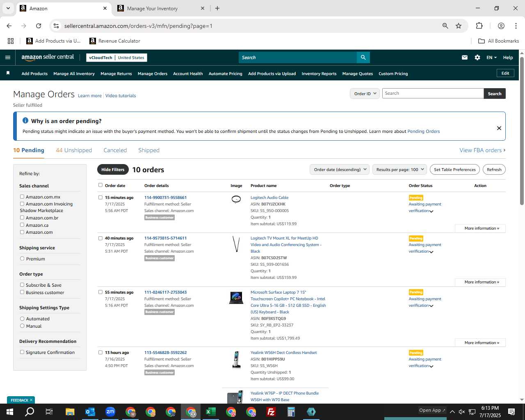Click the info icon beside Why is an order pending

pyautogui.click(x=25, y=121)
